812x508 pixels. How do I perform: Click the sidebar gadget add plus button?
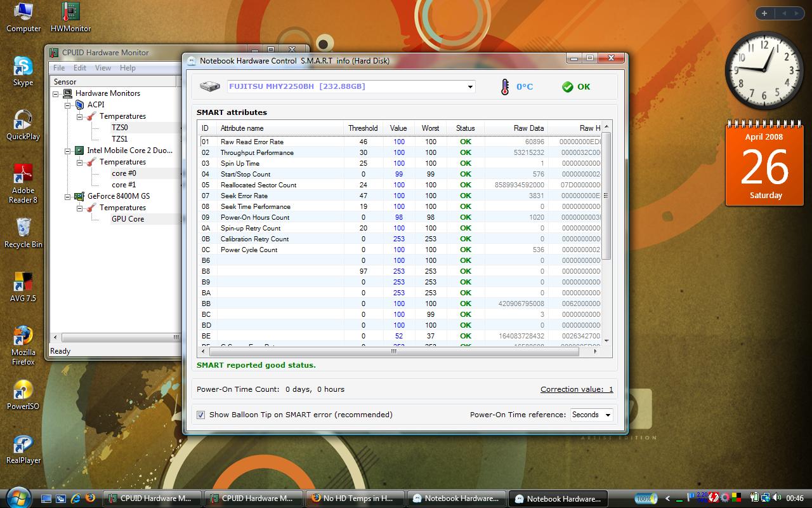click(764, 13)
